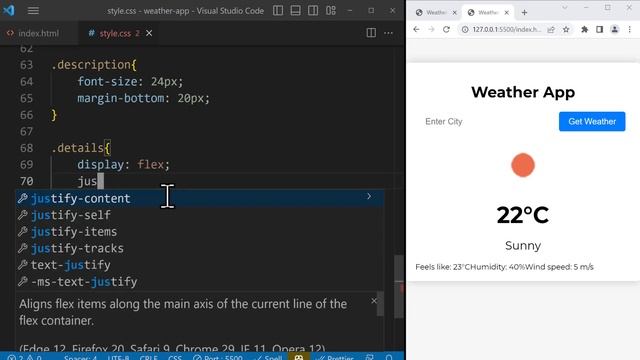
Task: View site information icon in address bar
Action: click(465, 29)
